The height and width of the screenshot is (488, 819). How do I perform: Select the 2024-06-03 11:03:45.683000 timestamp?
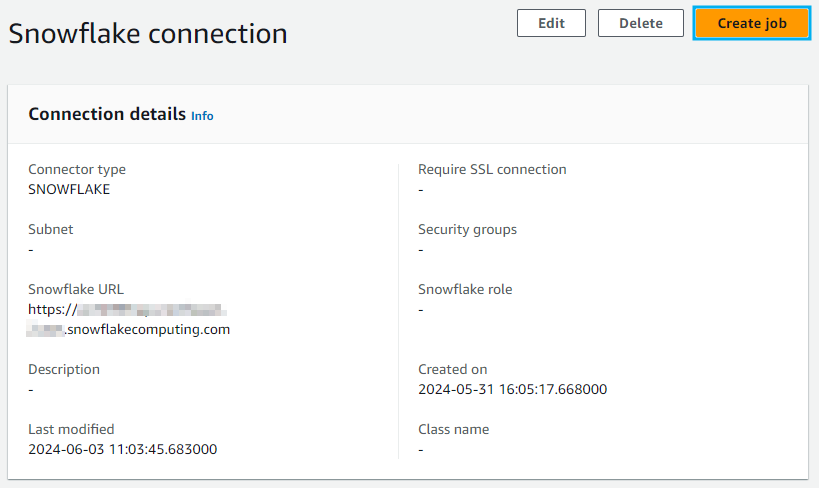coord(123,449)
